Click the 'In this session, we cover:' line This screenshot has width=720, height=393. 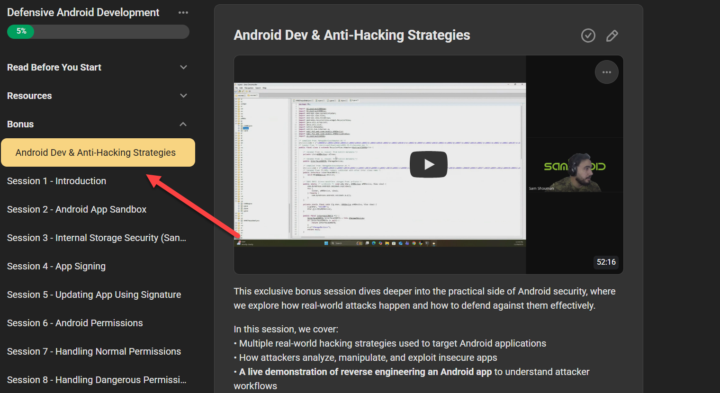pyautogui.click(x=286, y=329)
